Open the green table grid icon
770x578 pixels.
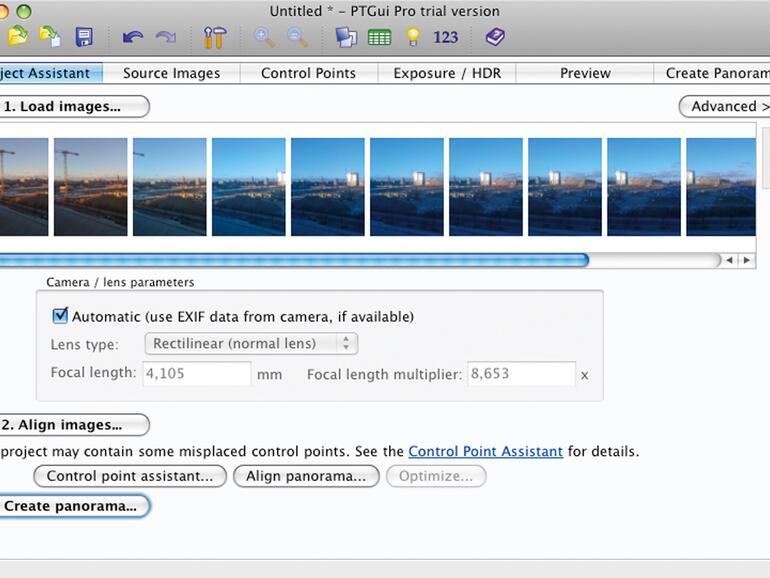pyautogui.click(x=379, y=37)
